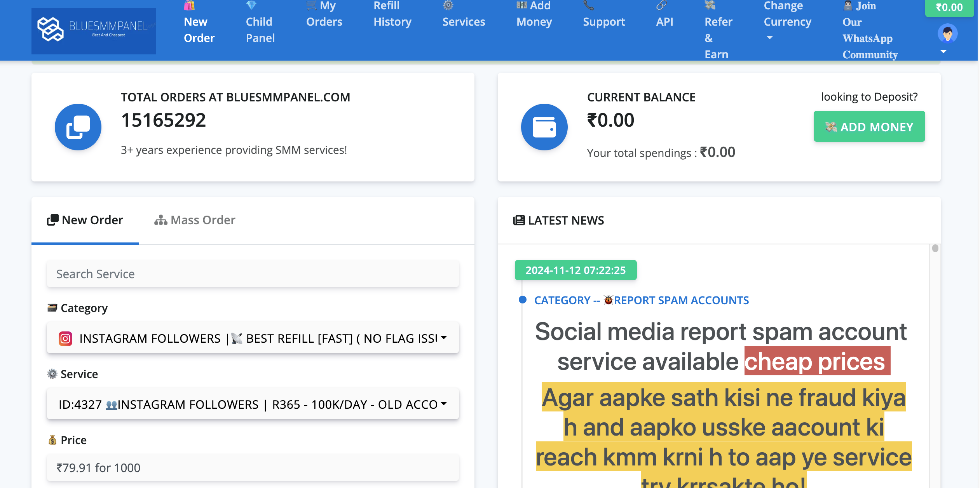Click the Services gear icon in navbar
This screenshot has height=488, width=980.
[x=448, y=5]
